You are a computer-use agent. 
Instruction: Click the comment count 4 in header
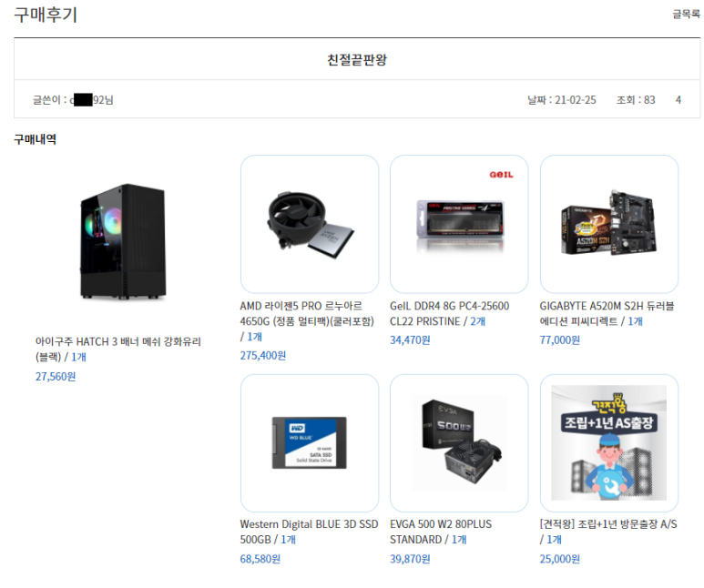[x=678, y=99]
